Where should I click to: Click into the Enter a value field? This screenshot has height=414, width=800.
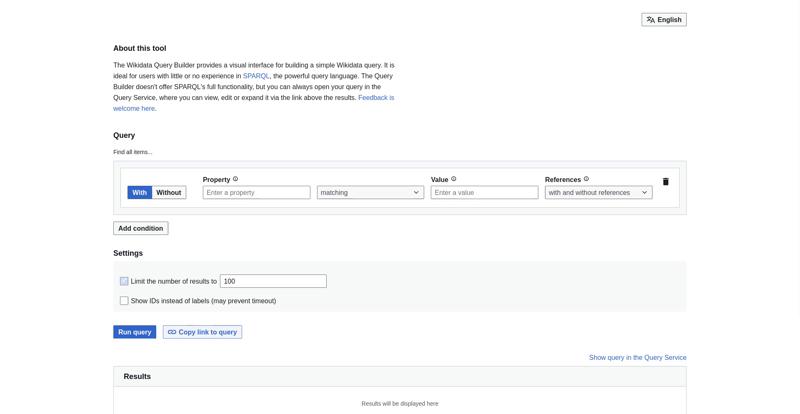(x=484, y=192)
